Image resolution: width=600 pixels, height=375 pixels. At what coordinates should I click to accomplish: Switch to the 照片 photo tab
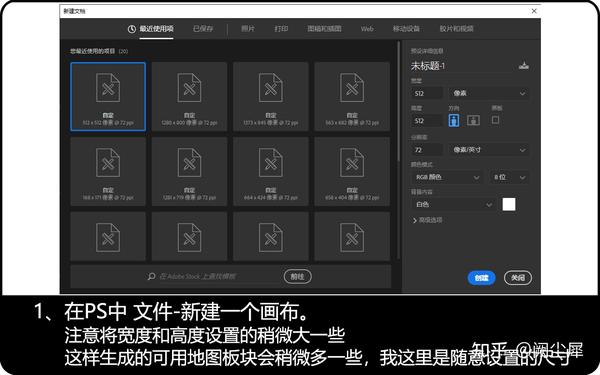point(248,29)
